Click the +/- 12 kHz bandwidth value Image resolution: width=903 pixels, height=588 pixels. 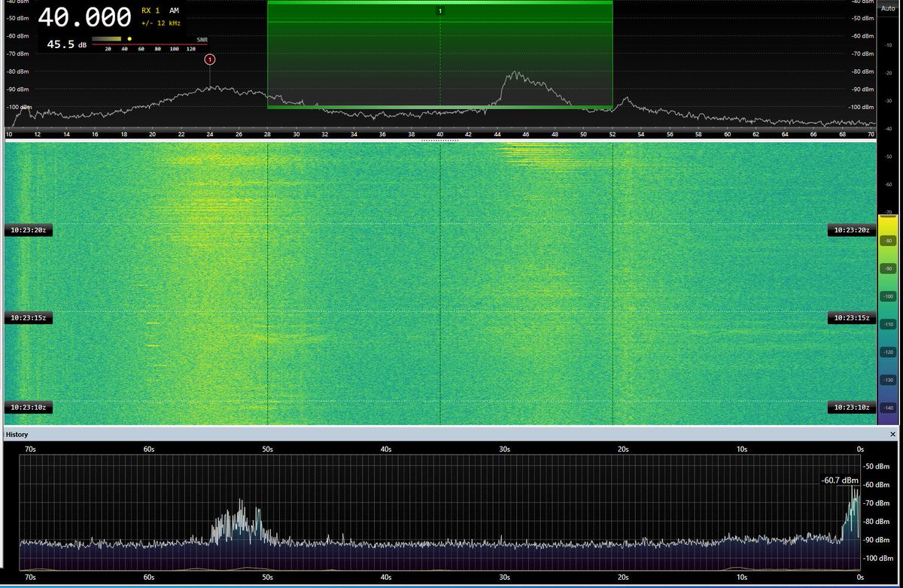coord(160,23)
